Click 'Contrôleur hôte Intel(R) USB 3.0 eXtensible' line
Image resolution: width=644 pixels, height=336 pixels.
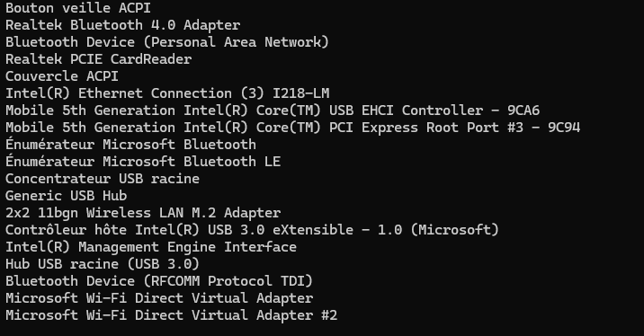252,230
